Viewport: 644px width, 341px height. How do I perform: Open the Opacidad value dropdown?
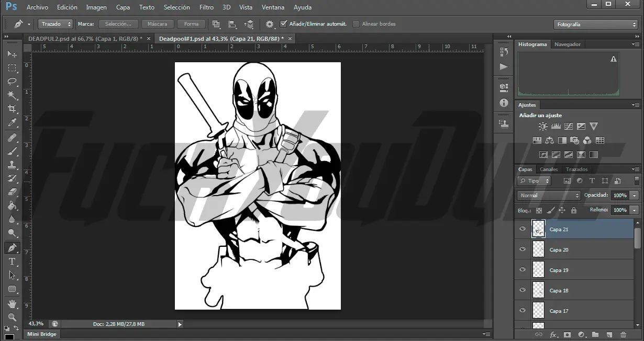pyautogui.click(x=635, y=195)
